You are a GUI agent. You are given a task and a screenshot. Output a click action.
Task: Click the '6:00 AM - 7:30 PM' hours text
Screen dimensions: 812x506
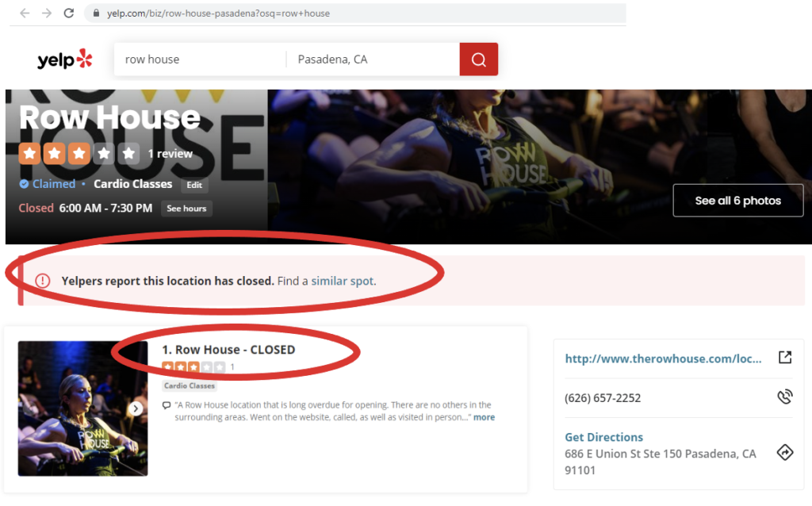(x=105, y=209)
